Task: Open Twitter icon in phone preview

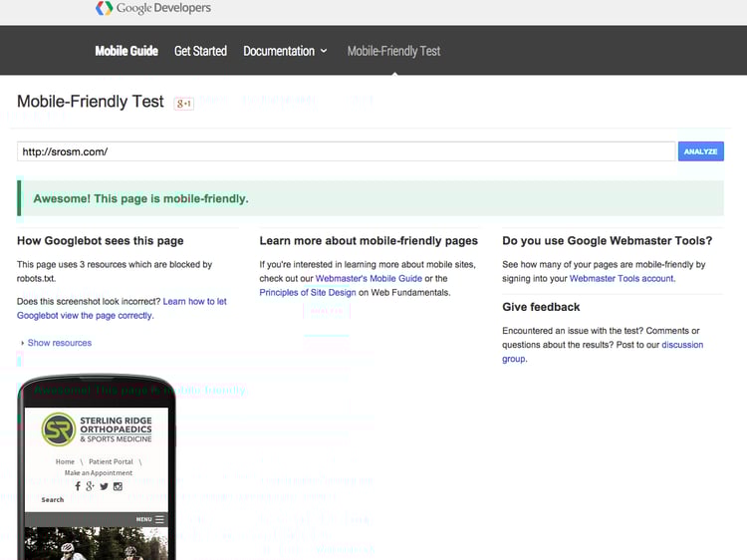Action: click(104, 486)
